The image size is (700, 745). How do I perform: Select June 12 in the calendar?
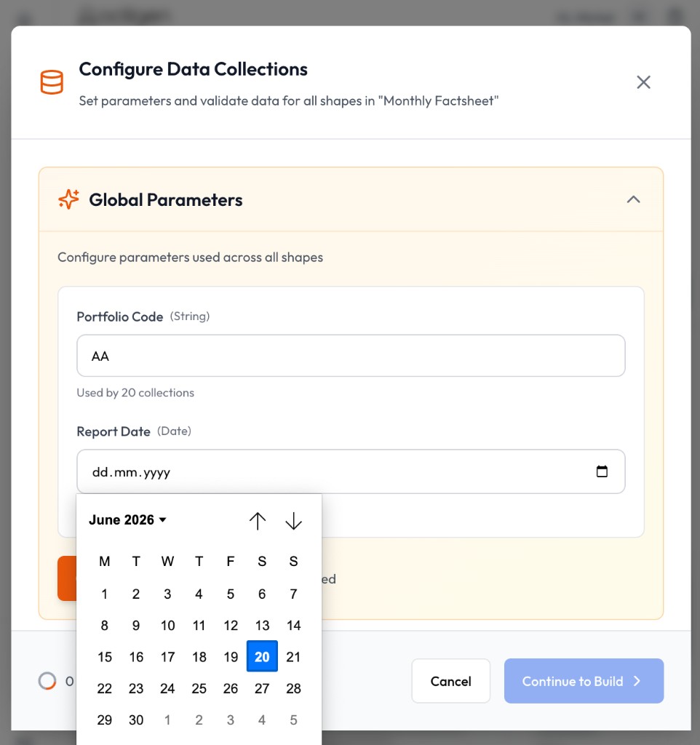click(231, 625)
